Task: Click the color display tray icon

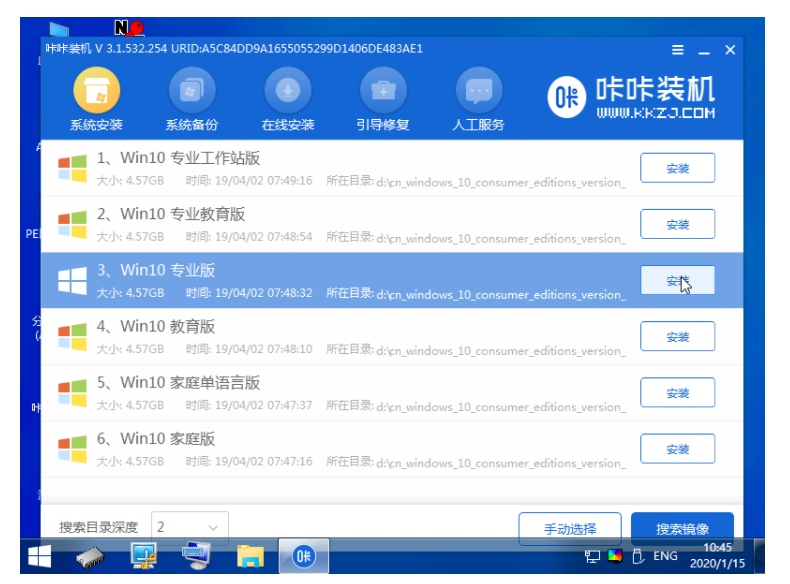Action: pos(615,556)
